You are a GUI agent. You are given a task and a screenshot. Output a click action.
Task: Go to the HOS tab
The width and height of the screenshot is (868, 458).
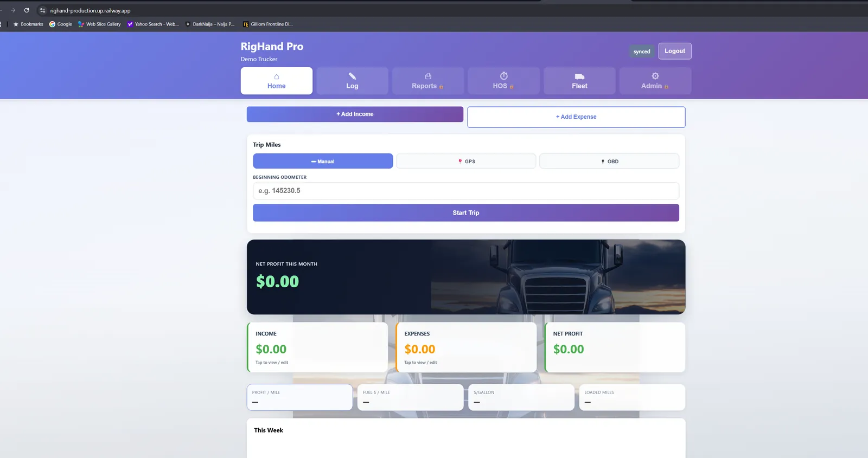pos(503,81)
